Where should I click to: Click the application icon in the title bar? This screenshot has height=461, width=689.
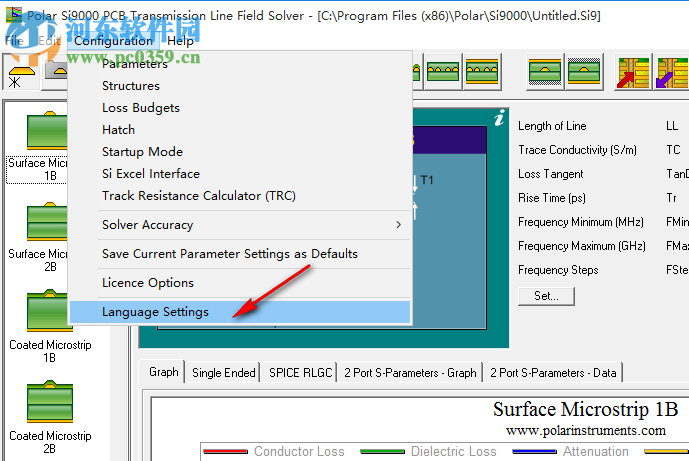click(x=13, y=15)
